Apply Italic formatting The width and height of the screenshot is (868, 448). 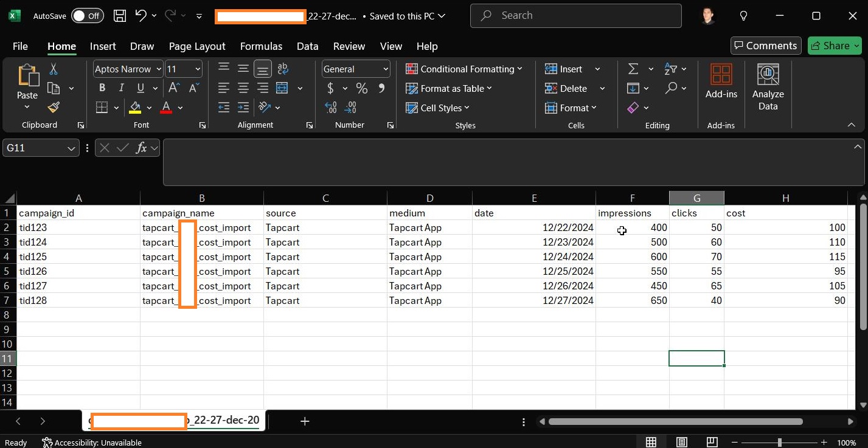pos(121,88)
